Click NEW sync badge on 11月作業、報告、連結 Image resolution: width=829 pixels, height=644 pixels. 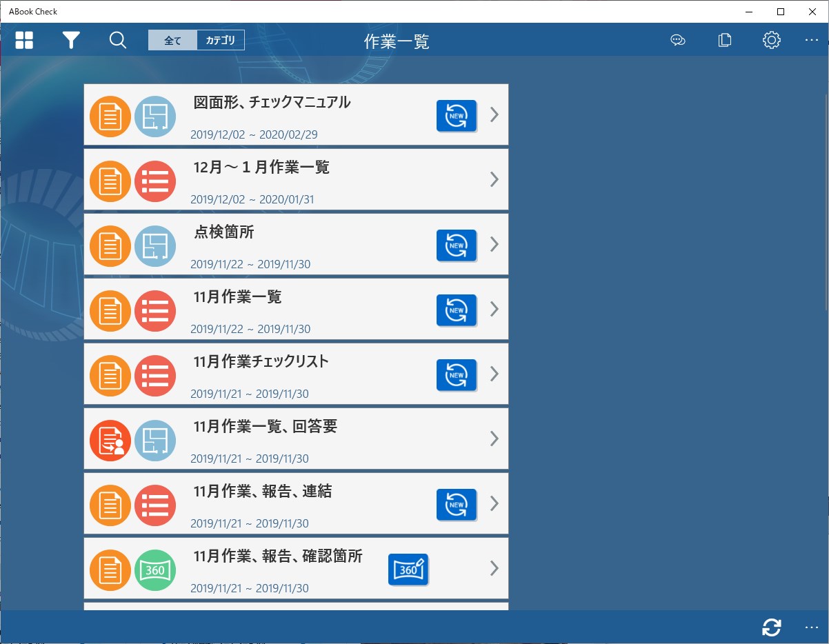457,504
